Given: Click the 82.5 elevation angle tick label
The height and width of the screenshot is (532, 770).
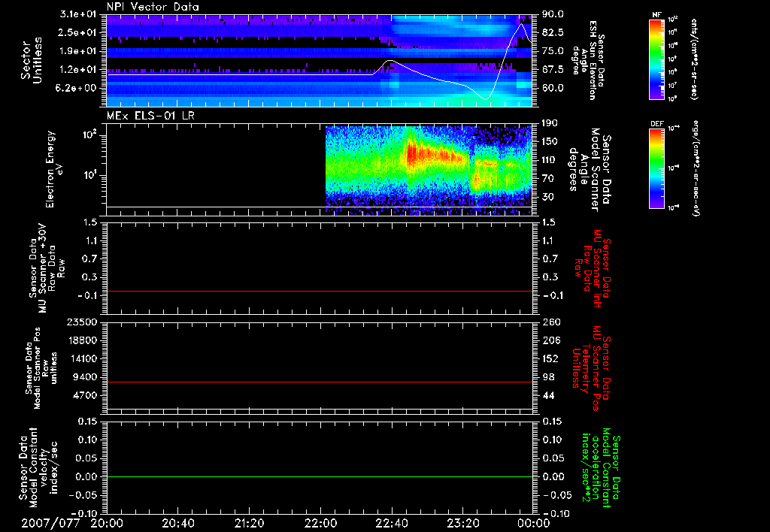Looking at the screenshot, I should point(553,32).
